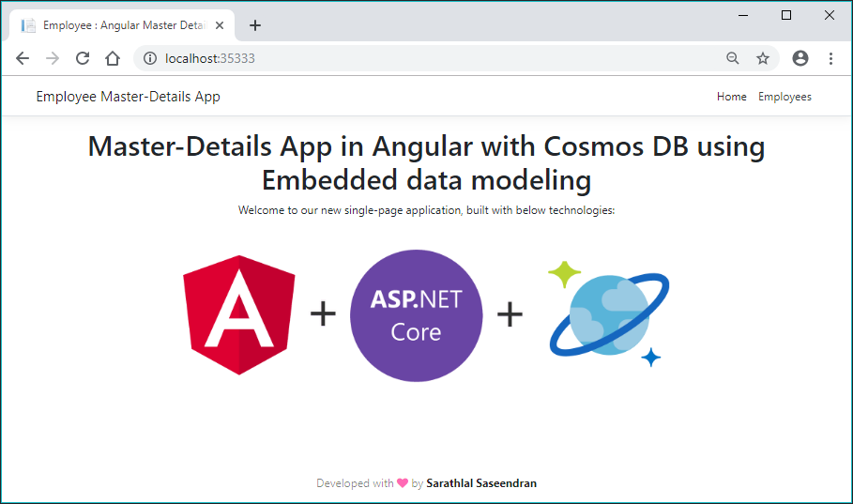Open the Home navigation link
853x504 pixels.
point(731,97)
